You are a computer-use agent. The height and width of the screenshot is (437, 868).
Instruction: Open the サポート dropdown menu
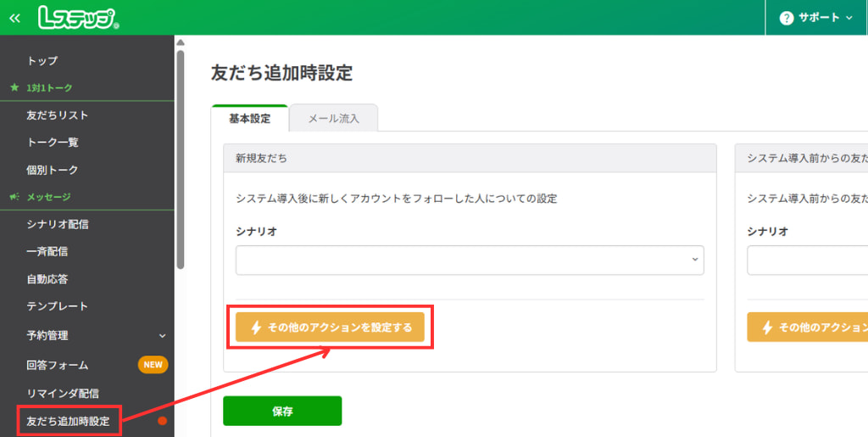pos(816,18)
